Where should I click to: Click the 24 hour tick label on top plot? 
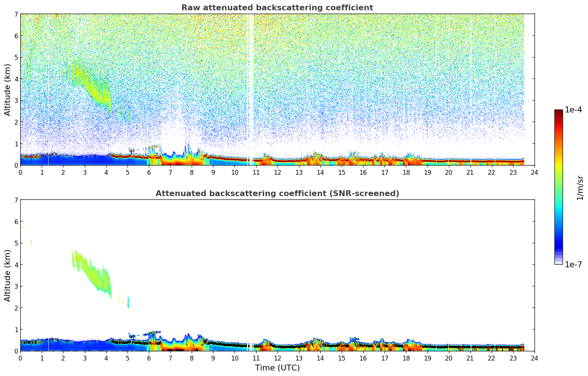(x=534, y=173)
